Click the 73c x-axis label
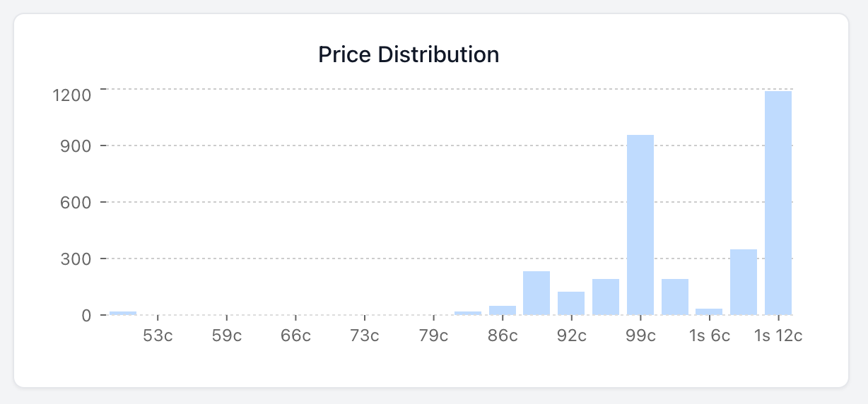This screenshot has width=868, height=404. pos(365,335)
